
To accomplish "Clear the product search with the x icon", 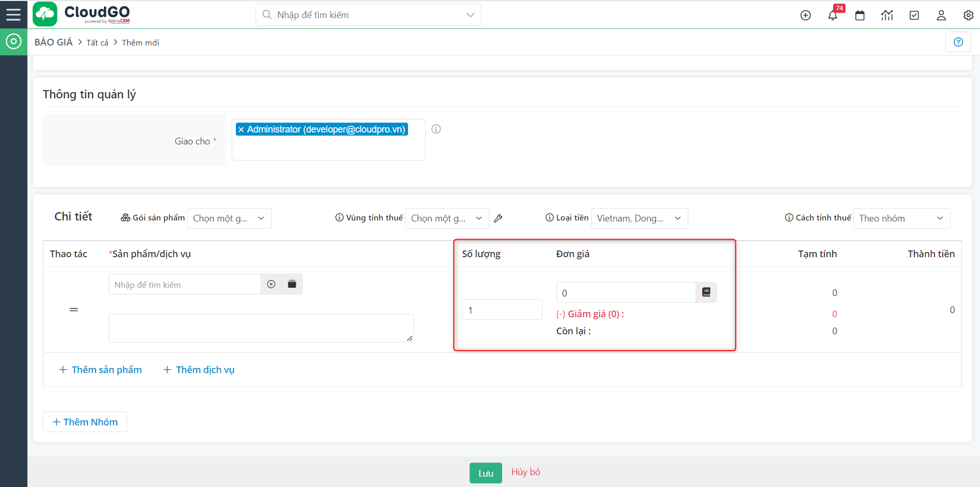I will (x=271, y=284).
